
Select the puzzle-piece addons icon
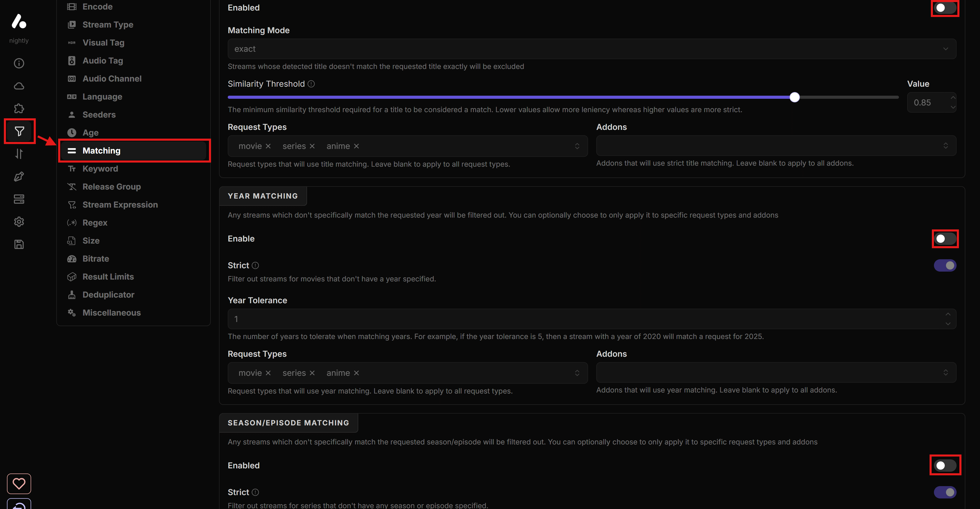19,108
